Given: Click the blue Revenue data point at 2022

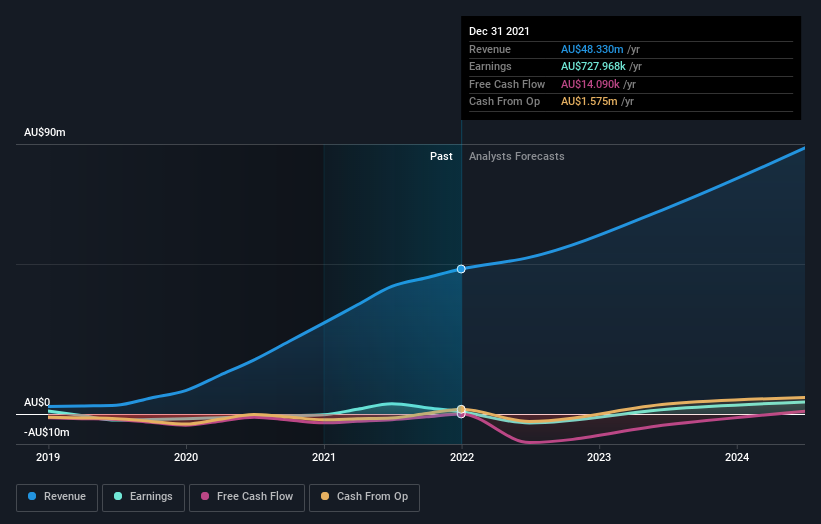Looking at the screenshot, I should pyautogui.click(x=461, y=269).
